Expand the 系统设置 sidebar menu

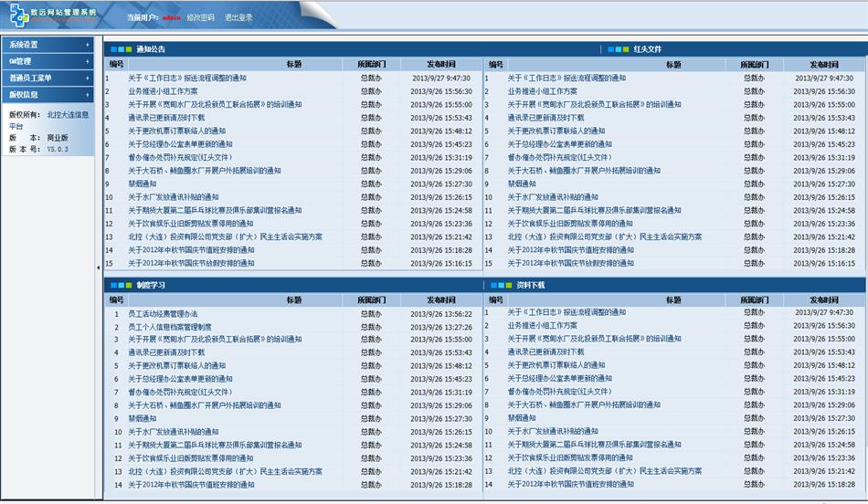47,45
